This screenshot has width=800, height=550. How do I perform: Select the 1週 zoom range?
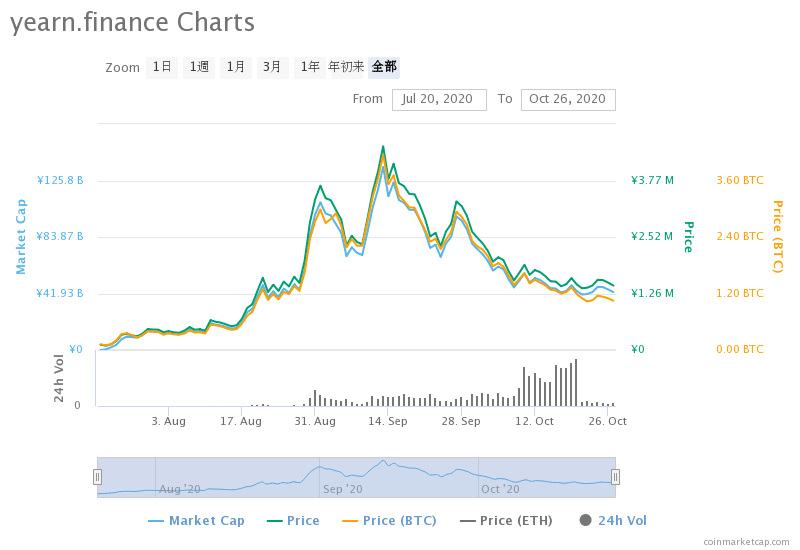click(199, 67)
